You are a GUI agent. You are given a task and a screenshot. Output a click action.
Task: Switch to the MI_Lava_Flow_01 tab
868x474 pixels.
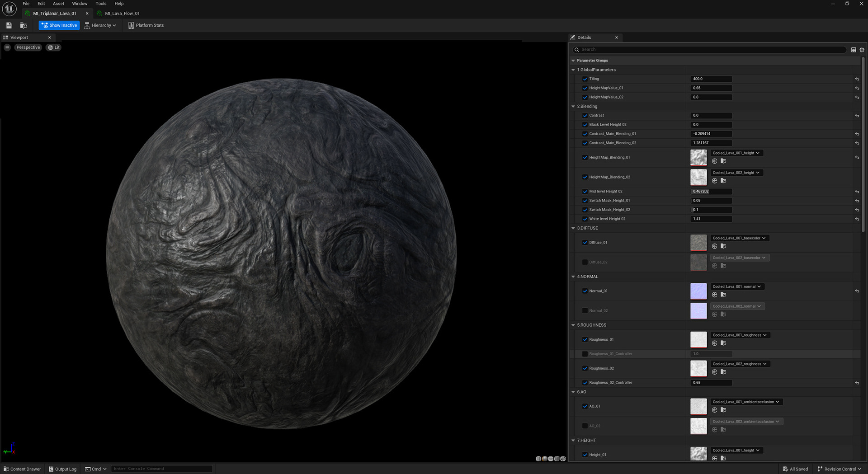(x=122, y=14)
